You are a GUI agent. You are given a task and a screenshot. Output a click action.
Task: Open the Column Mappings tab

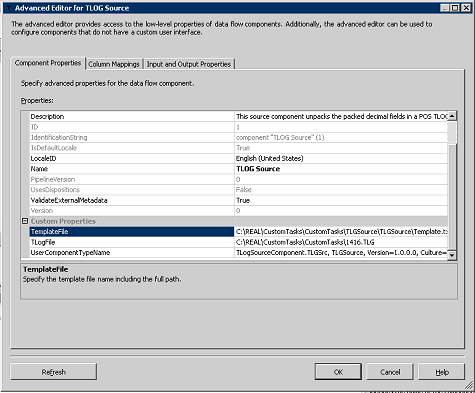pyautogui.click(x=114, y=64)
